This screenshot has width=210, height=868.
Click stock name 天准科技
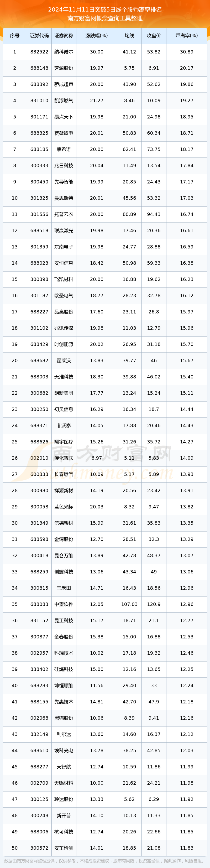[64, 377]
